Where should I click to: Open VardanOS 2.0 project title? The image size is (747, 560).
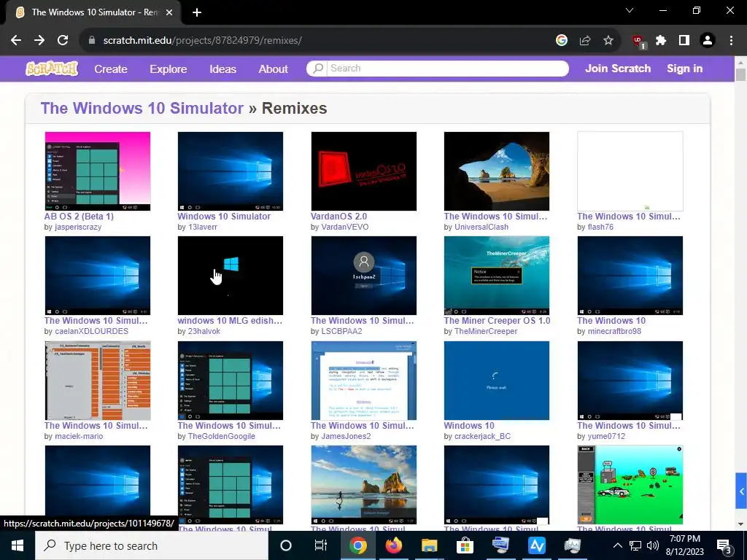[x=338, y=216]
